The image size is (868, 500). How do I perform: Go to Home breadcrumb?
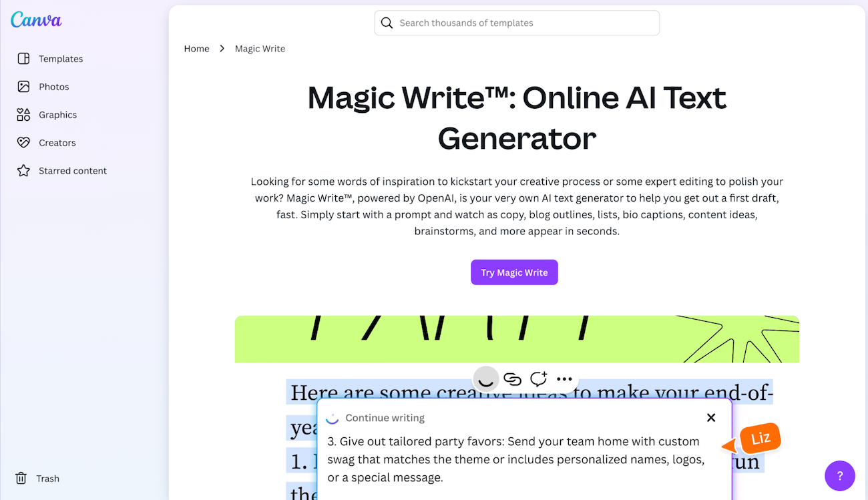coord(197,49)
